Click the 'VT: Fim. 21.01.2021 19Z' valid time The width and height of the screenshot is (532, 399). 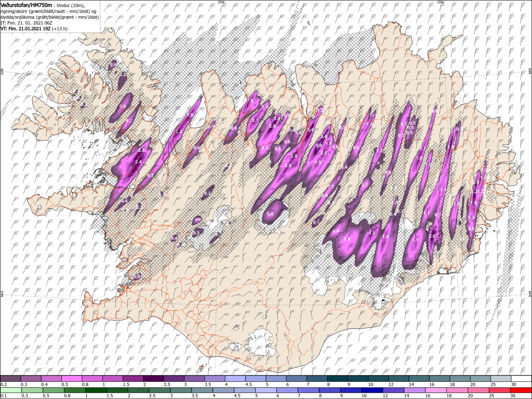tap(25, 29)
